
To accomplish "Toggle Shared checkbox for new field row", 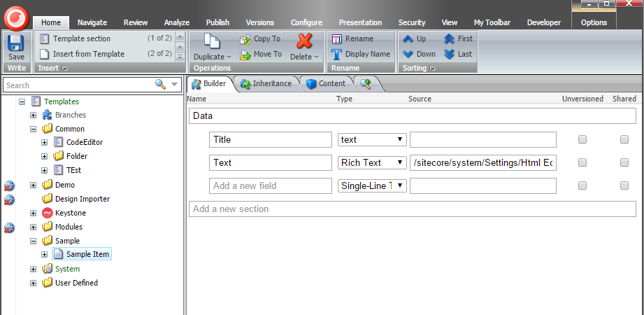I will tap(624, 185).
